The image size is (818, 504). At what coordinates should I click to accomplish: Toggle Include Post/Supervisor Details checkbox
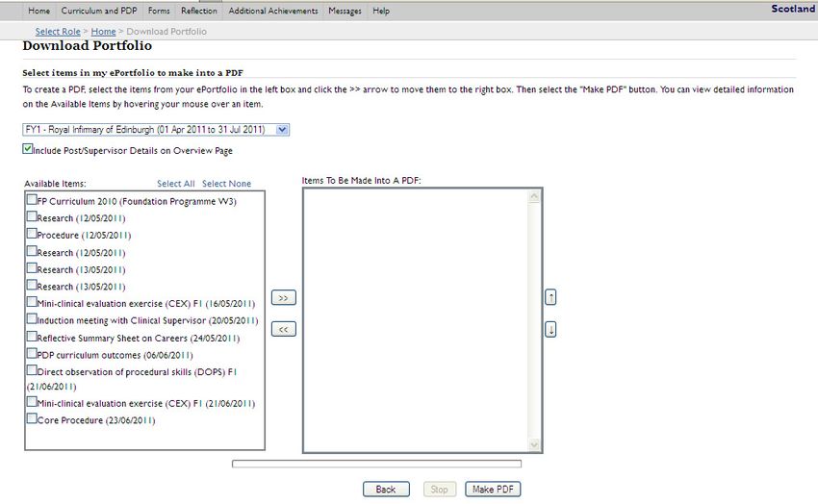[28, 148]
